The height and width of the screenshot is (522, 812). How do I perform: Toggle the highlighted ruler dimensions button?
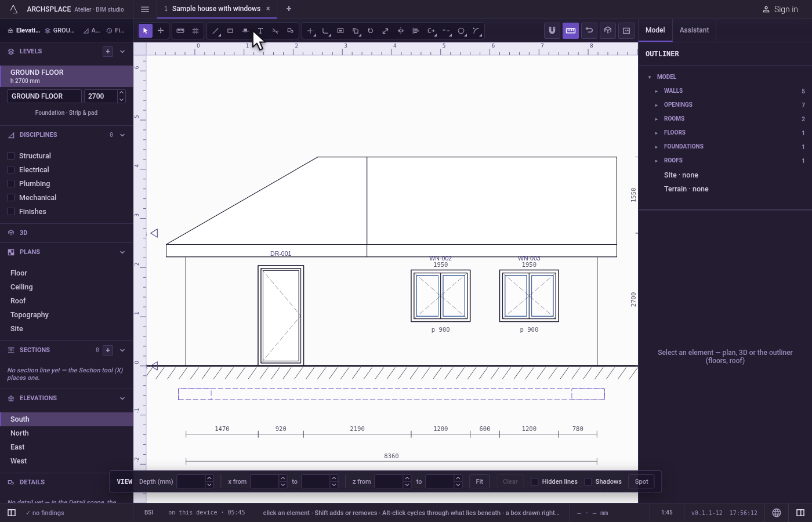pyautogui.click(x=571, y=31)
